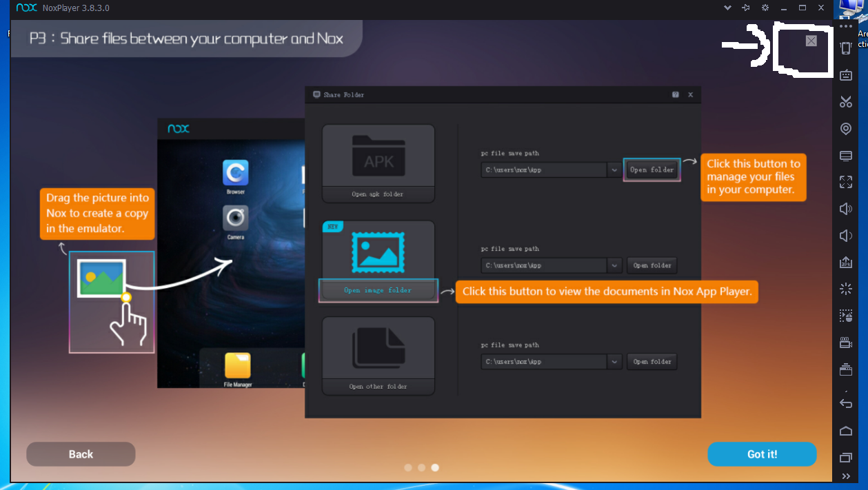Image resolution: width=868 pixels, height=490 pixels.
Task: Click the Android home icon
Action: point(846,431)
